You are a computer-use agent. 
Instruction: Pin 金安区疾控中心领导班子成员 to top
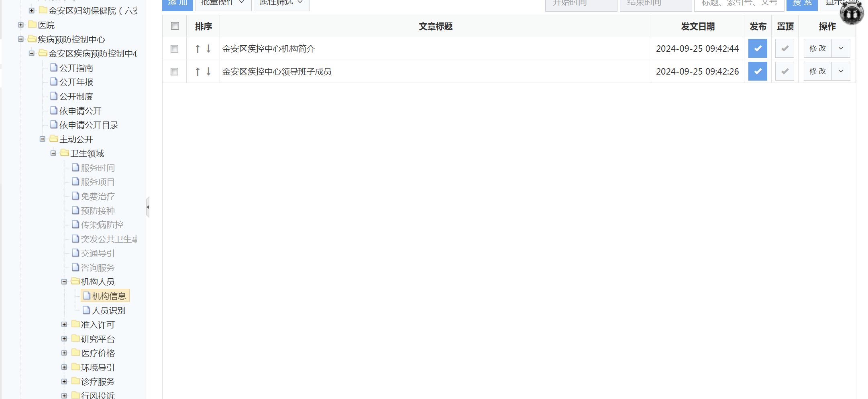(784, 71)
